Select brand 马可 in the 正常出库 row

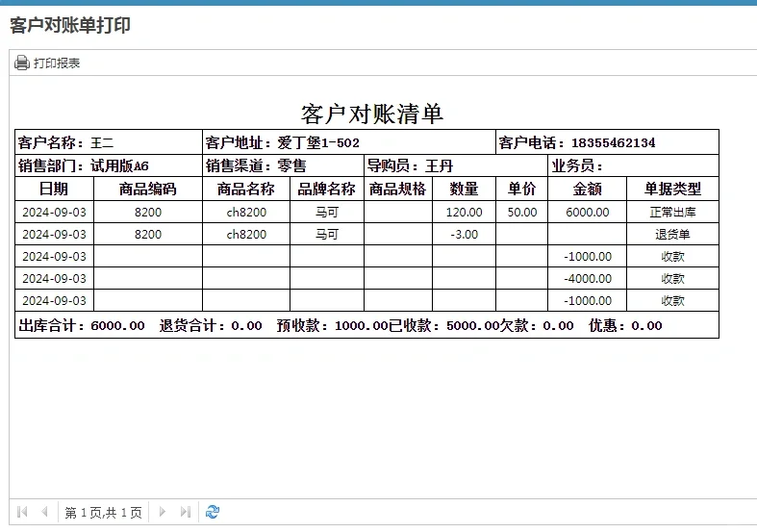click(x=327, y=212)
